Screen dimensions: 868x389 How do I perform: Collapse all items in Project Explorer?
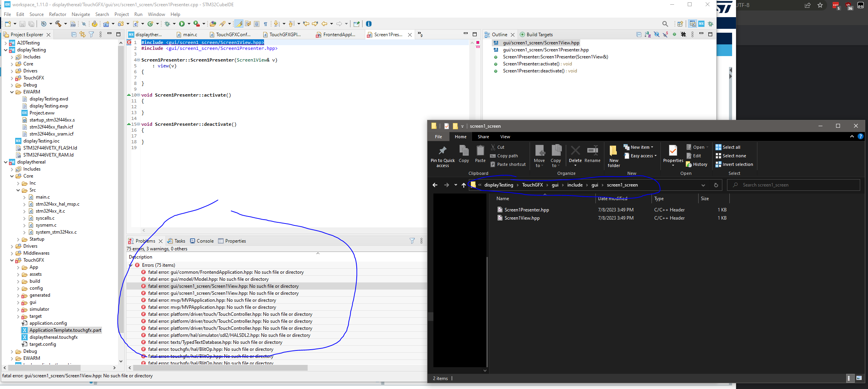tap(74, 35)
